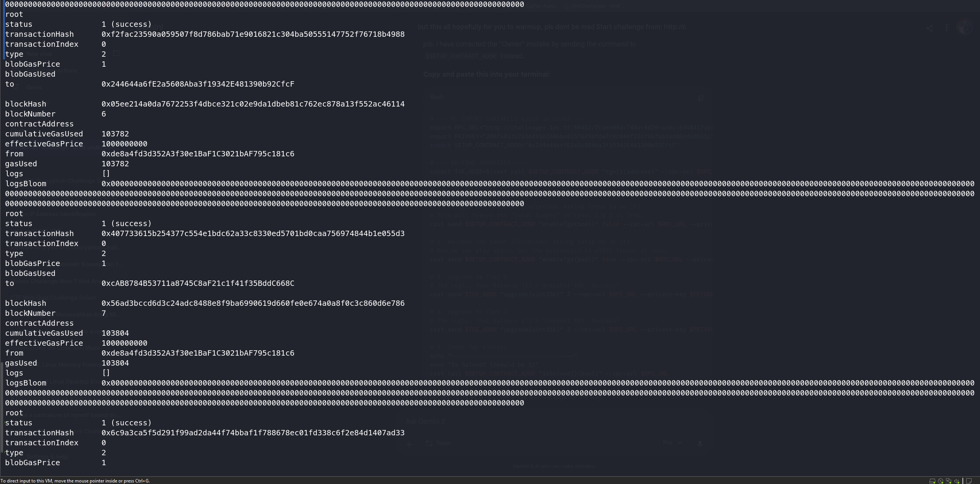Click the faint plus attach icon
This screenshot has width=980, height=484.
point(409,445)
